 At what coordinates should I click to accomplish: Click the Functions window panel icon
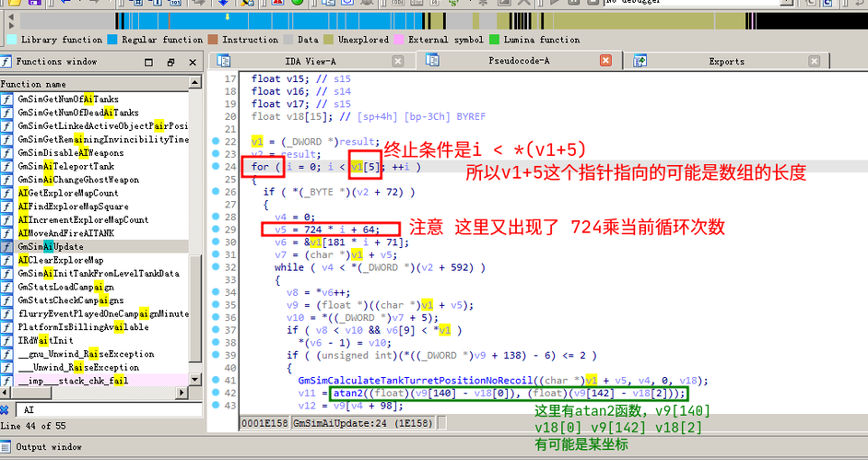(6, 62)
